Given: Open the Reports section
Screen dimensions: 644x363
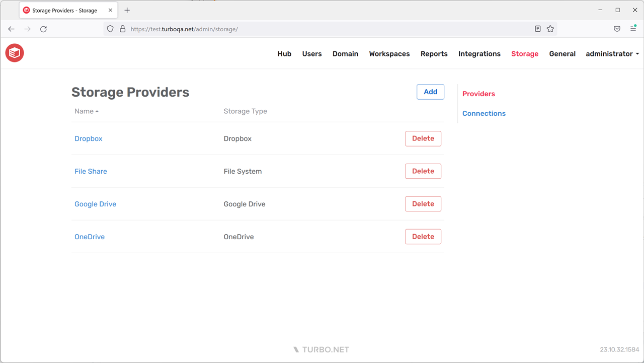Looking at the screenshot, I should tap(434, 53).
